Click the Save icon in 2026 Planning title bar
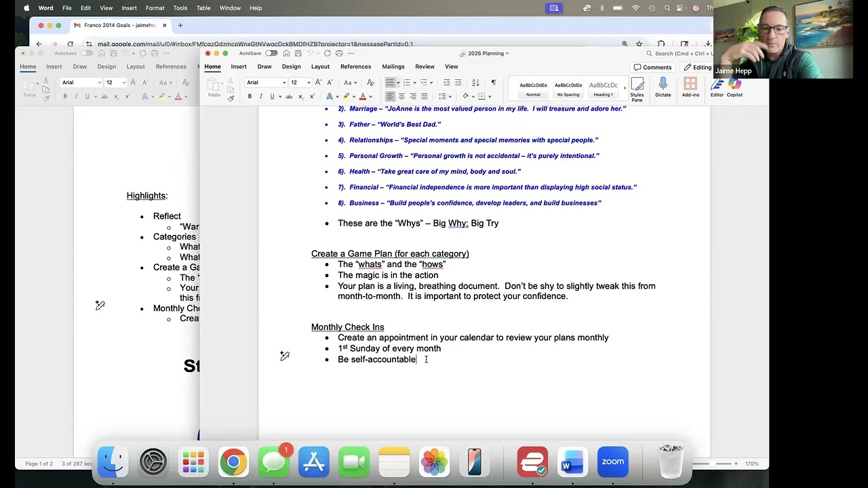 298,54
